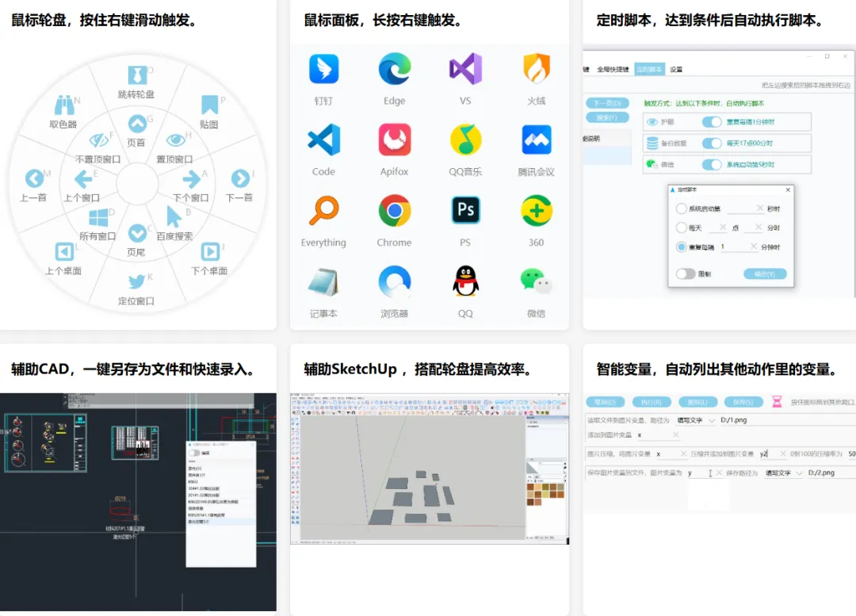Click the 下一页(D) button
The width and height of the screenshot is (856, 616).
pyautogui.click(x=608, y=103)
